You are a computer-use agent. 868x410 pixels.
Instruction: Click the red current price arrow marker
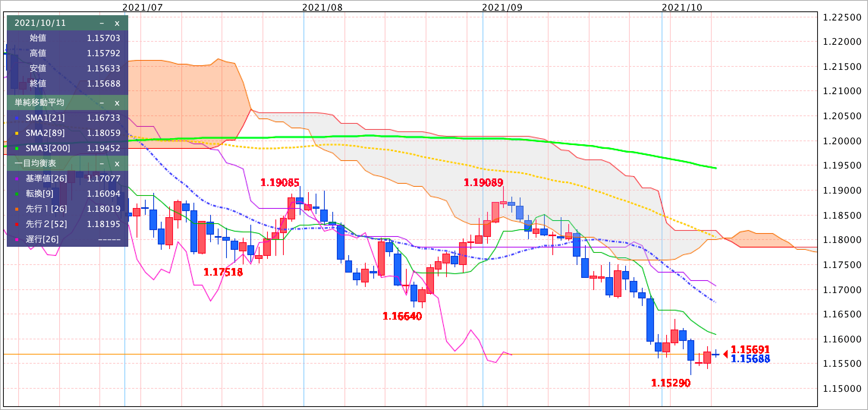[725, 354]
